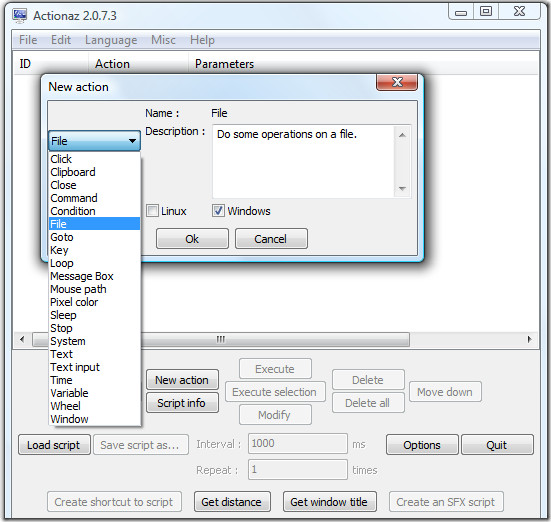Confirm the new action with Ok

pos(192,239)
